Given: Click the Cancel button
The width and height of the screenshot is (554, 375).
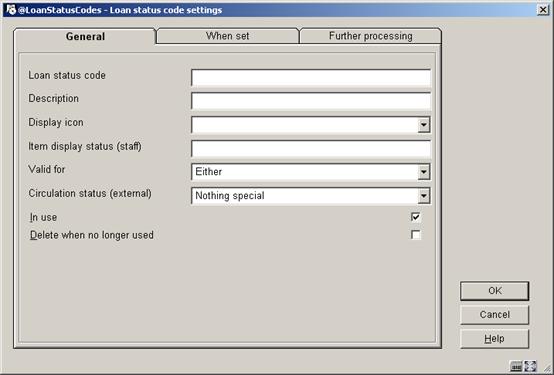Looking at the screenshot, I should [494, 315].
